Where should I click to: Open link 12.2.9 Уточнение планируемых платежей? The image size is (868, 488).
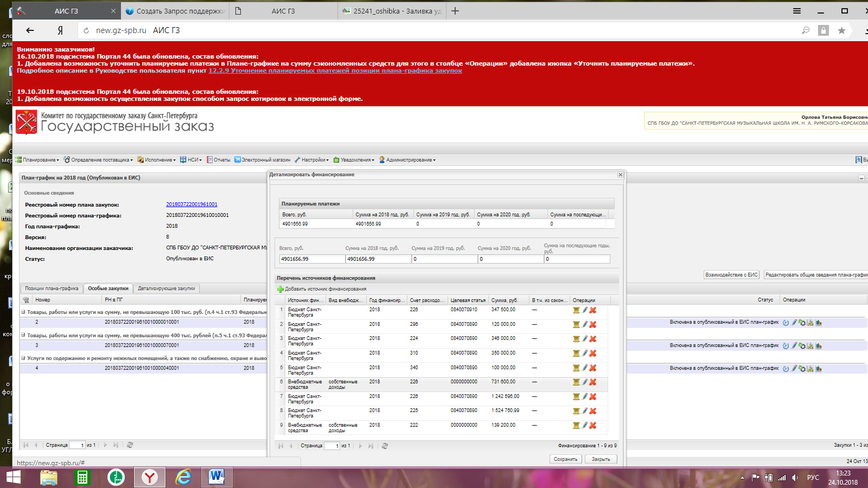tap(335, 70)
